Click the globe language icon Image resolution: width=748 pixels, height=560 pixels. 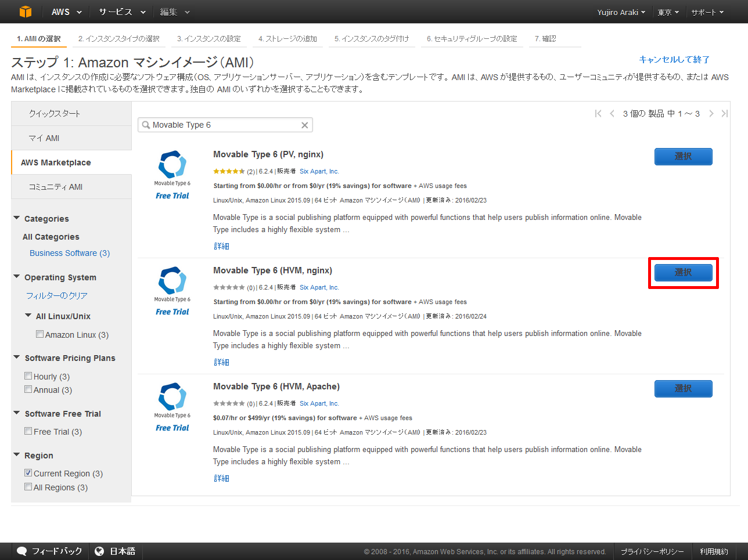click(99, 551)
